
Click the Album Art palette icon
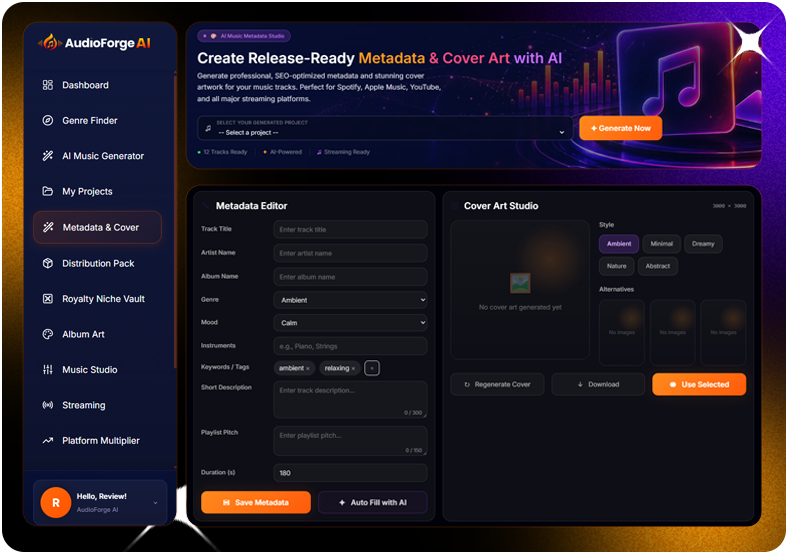48,334
